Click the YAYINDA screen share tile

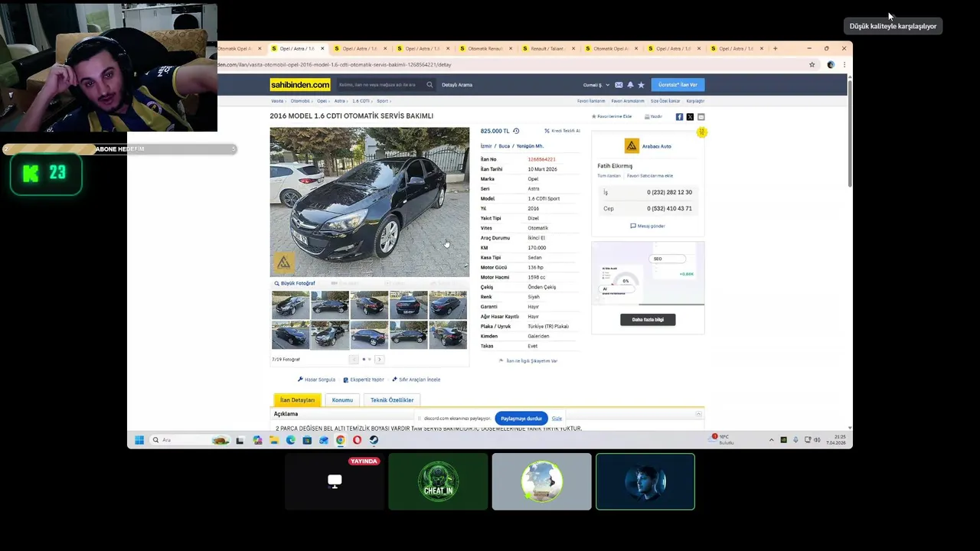click(x=335, y=481)
